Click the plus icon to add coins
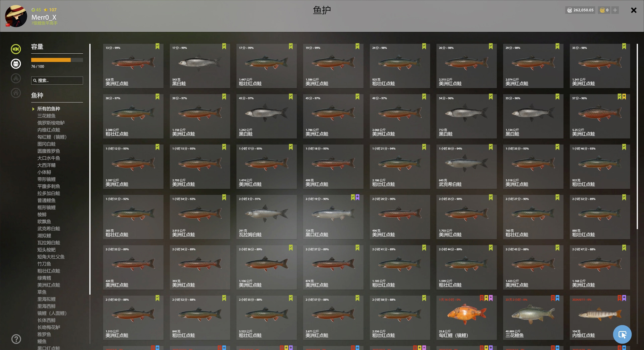Image resolution: width=644 pixels, height=350 pixels. (x=615, y=10)
